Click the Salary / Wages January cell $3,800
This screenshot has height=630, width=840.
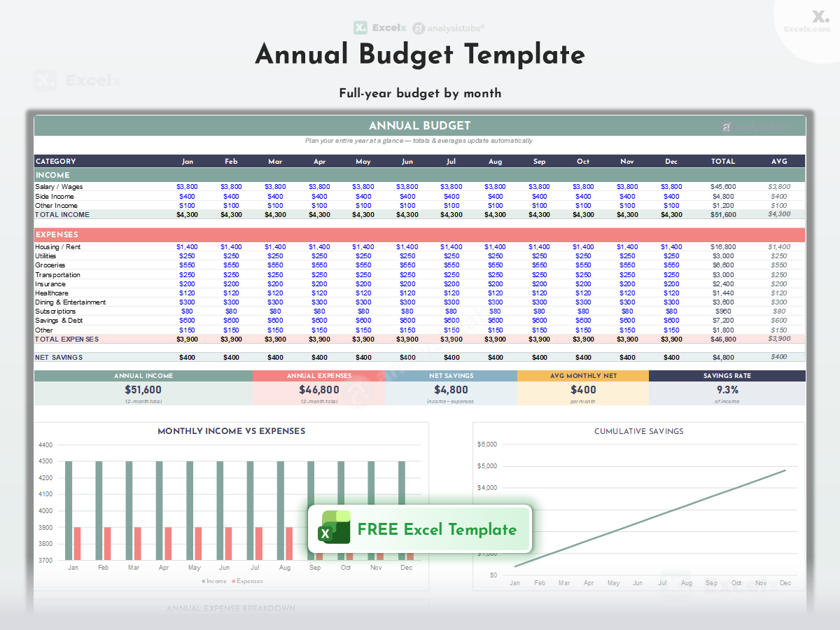[x=188, y=187]
